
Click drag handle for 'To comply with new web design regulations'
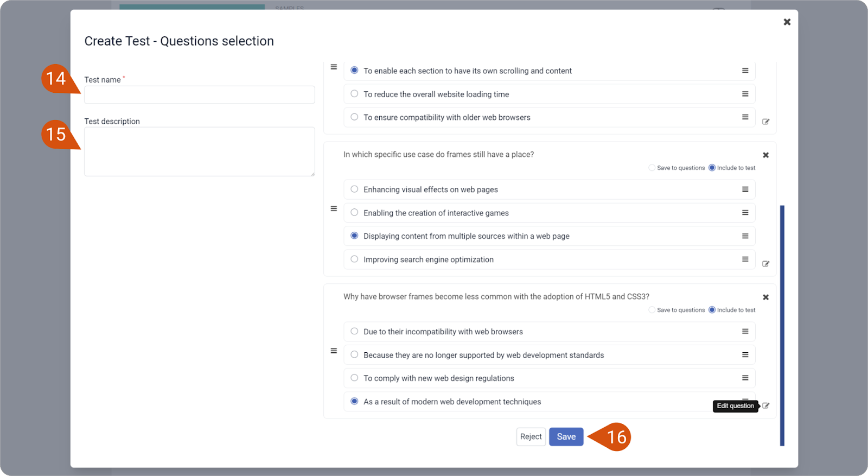tap(745, 378)
